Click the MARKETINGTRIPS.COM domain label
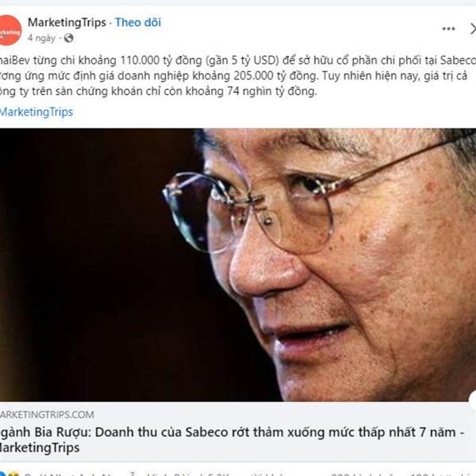This screenshot has width=476, height=476. click(47, 415)
